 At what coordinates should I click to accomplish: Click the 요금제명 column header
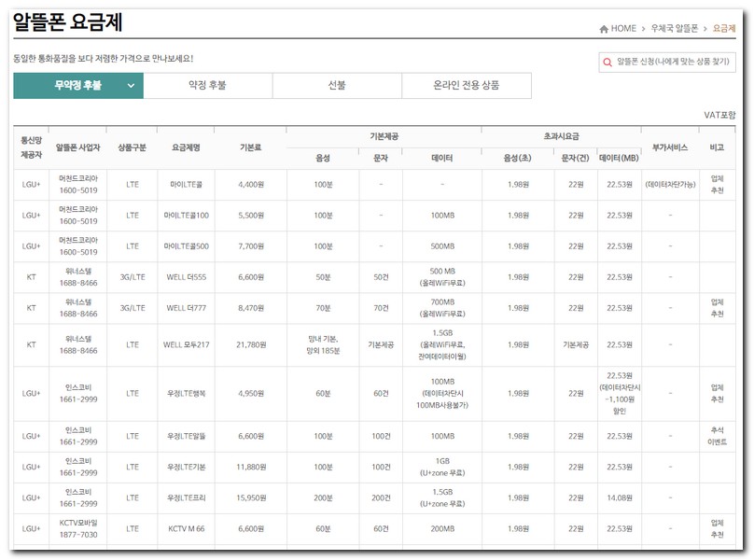pyautogui.click(x=186, y=147)
